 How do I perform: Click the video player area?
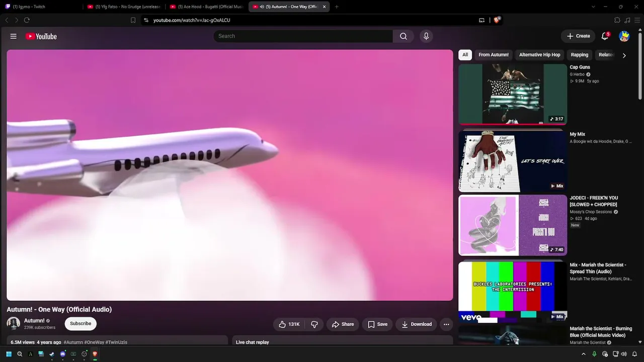(x=230, y=175)
